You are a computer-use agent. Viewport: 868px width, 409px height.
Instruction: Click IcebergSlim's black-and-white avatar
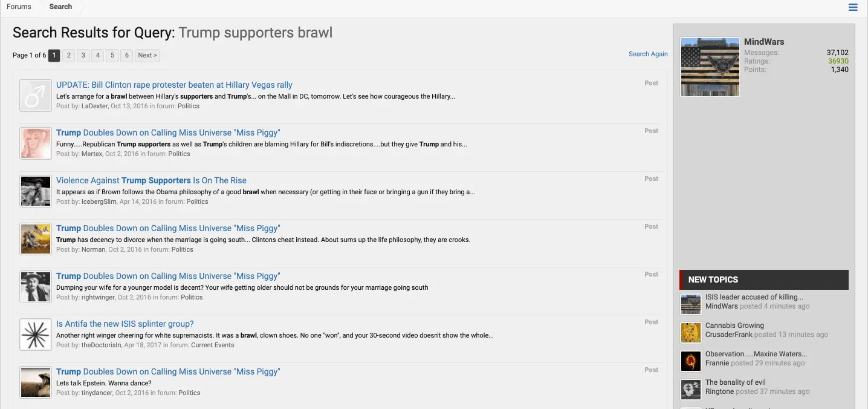(35, 191)
